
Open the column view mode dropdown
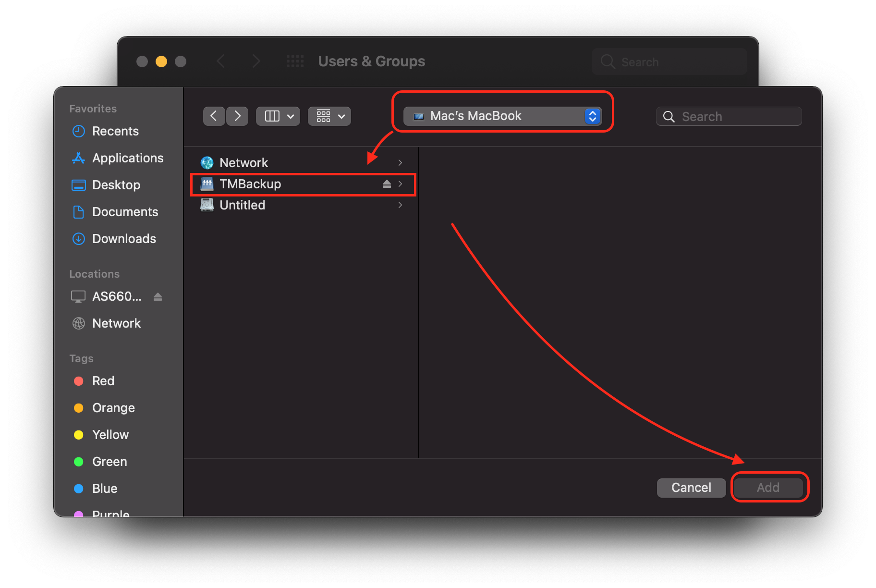[x=278, y=116]
